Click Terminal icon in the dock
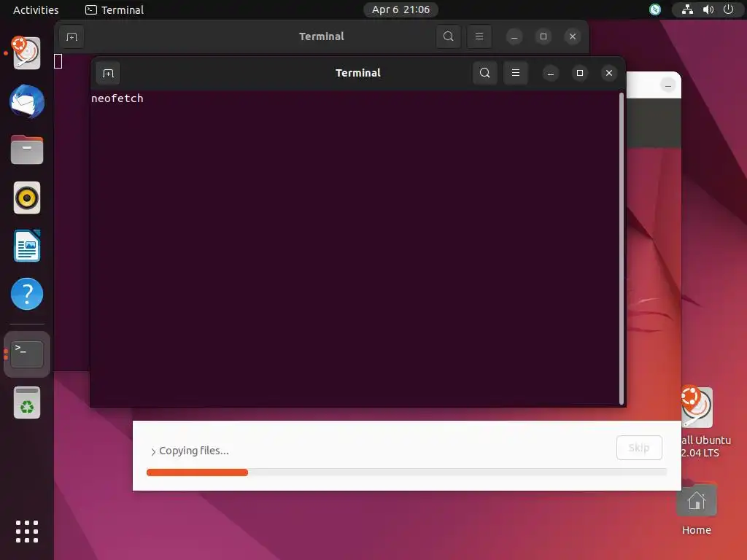 (27, 354)
